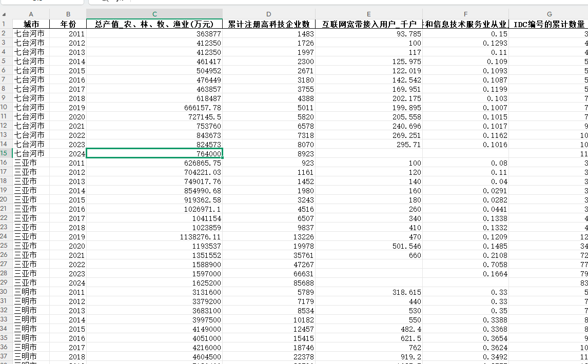Click truncated header 和信息技术服务业从业
Viewport: 588px width, 364px height.
(x=465, y=25)
